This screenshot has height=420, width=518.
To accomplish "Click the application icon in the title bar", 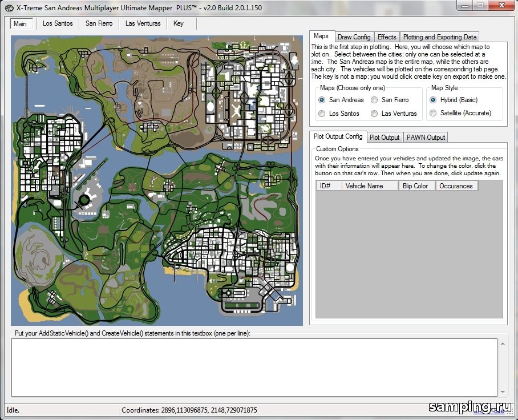I will [x=9, y=7].
